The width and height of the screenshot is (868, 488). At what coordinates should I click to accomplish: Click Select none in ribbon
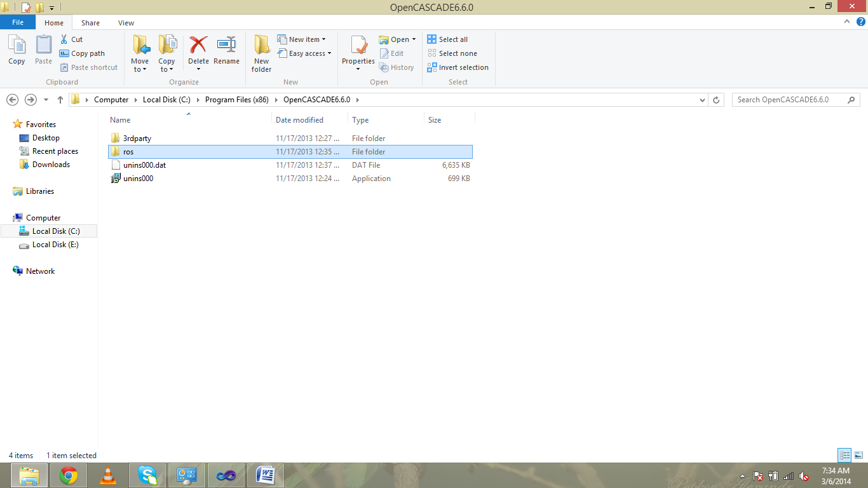coord(452,53)
